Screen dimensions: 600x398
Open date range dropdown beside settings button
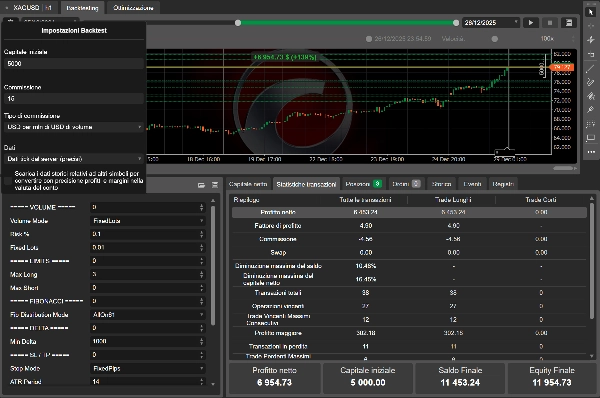(x=50, y=20)
